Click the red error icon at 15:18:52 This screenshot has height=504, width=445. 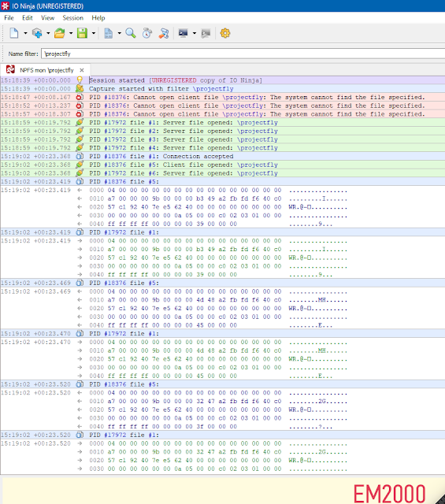[x=80, y=106]
